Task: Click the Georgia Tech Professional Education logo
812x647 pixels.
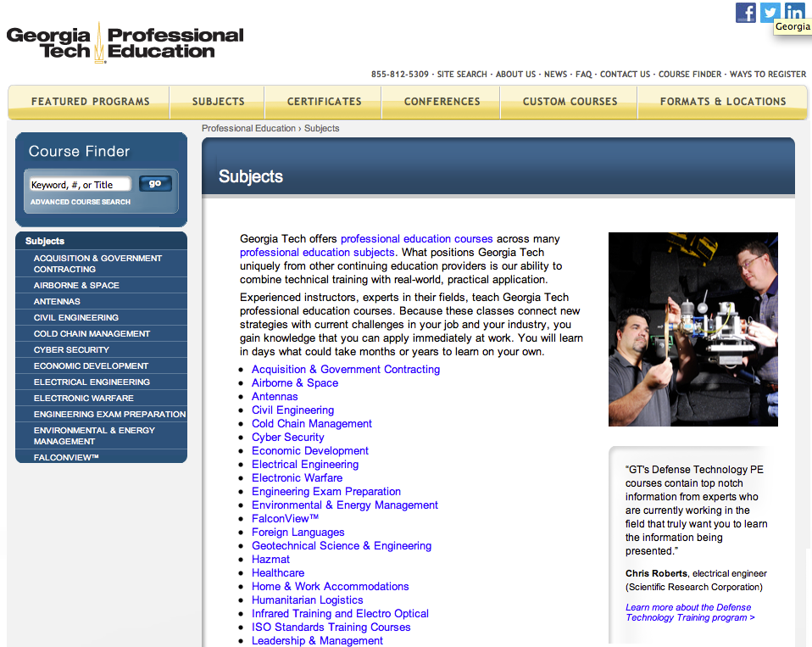Action: click(x=125, y=43)
